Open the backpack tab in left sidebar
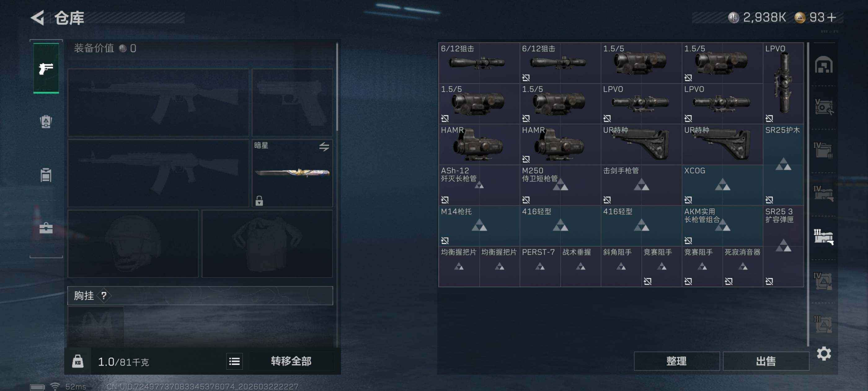Viewport: 868px width, 391px height. tap(46, 121)
